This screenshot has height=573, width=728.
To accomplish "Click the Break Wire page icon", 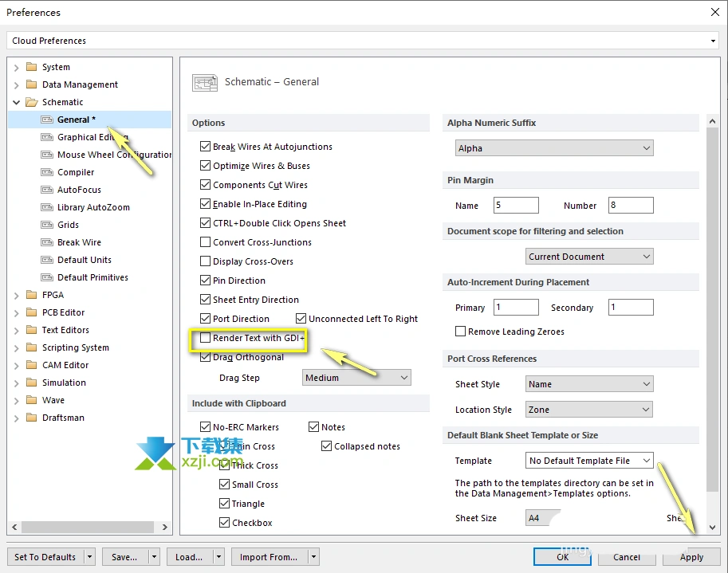I will pyautogui.click(x=47, y=242).
